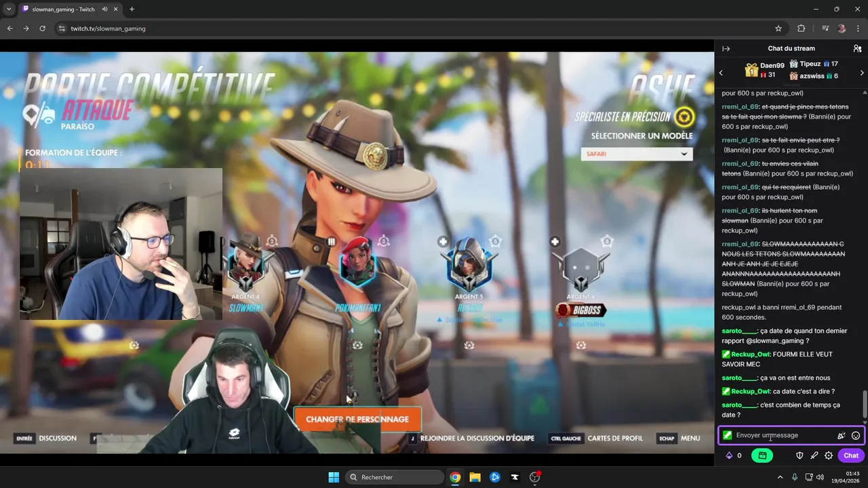Open the Chrome profile avatar
This screenshot has width=868, height=488.
tap(842, 28)
